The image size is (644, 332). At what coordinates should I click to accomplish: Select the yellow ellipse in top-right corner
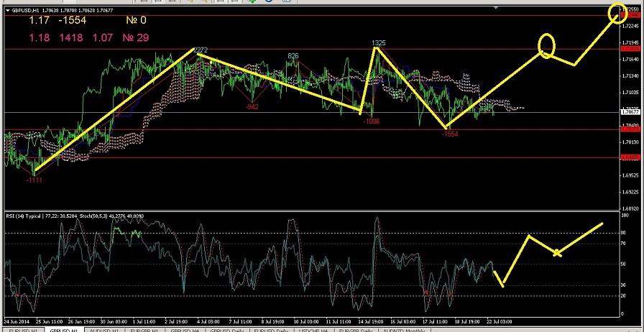pos(617,12)
